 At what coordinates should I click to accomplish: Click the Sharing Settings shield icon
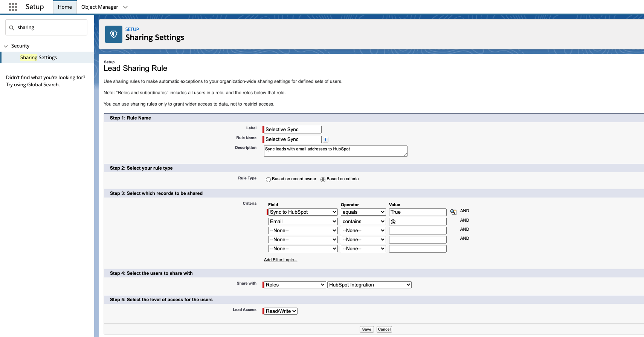(x=114, y=34)
